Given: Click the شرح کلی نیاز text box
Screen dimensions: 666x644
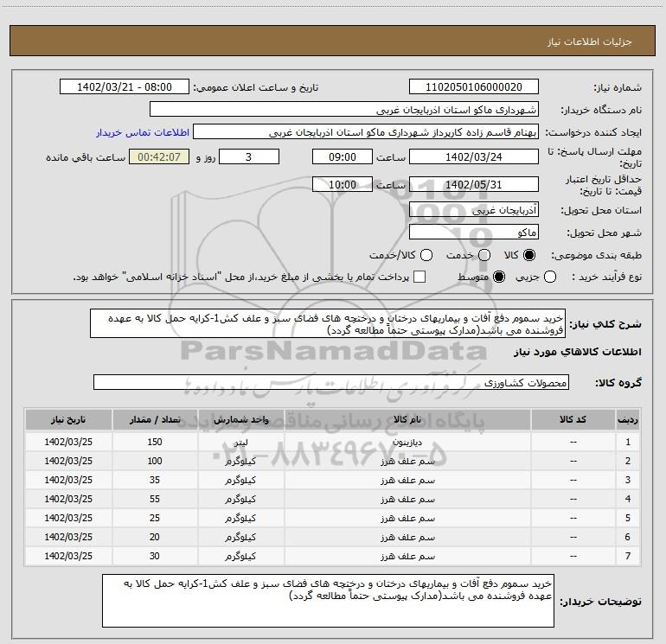Looking at the screenshot, I should [x=328, y=324].
